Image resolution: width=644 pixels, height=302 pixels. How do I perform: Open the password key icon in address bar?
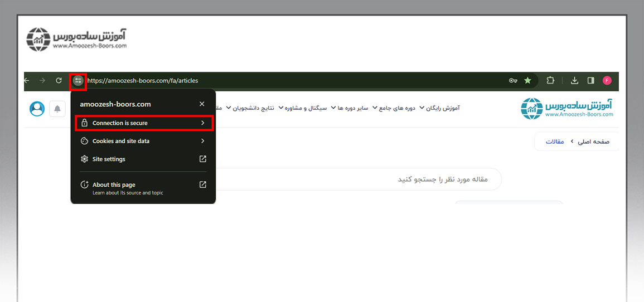point(513,81)
